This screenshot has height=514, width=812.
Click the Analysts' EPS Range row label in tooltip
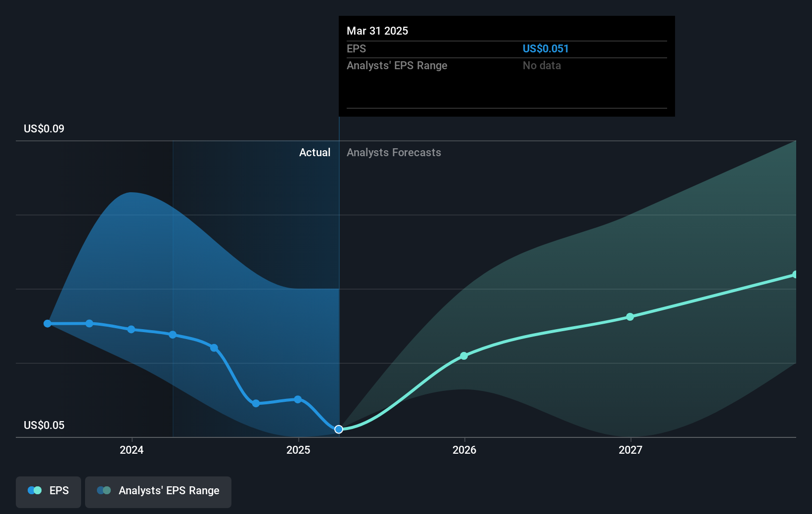pos(397,65)
